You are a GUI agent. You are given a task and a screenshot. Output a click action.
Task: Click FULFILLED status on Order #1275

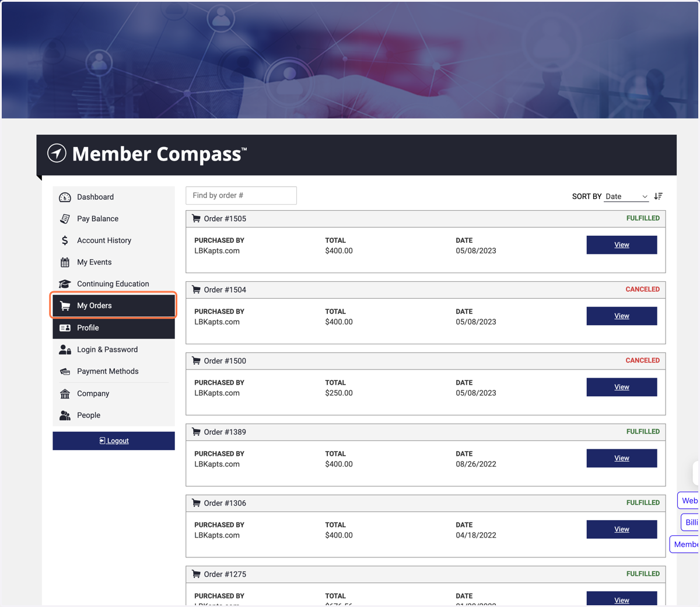[643, 574]
